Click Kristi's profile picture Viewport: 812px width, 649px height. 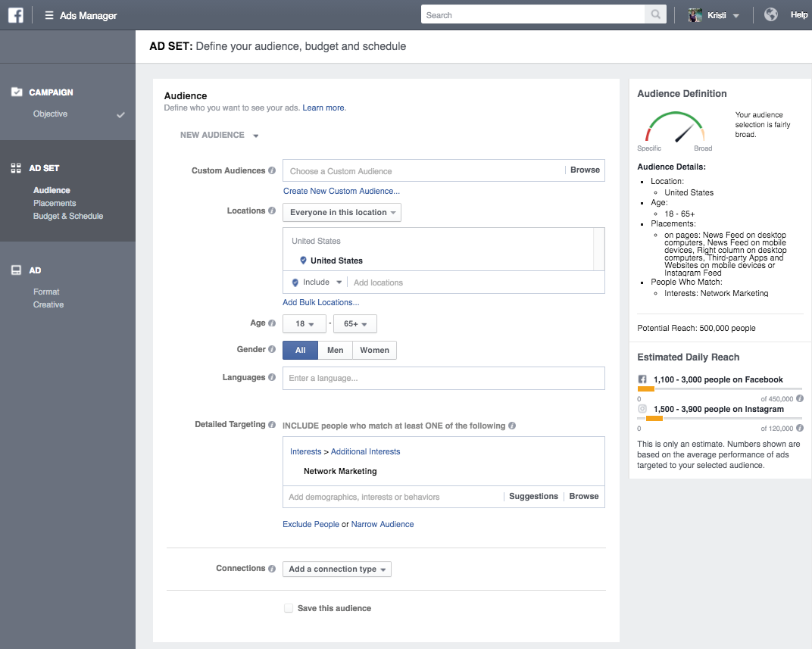695,15
